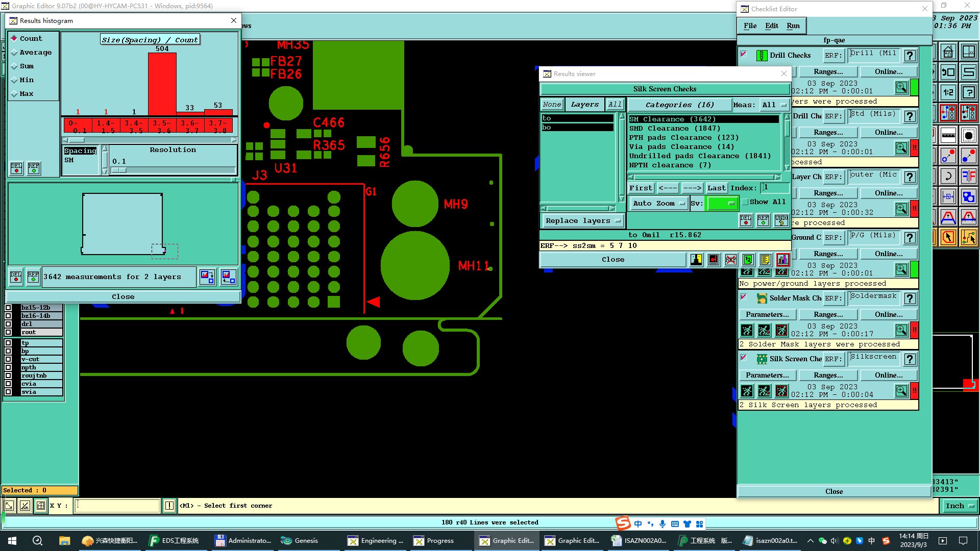Open the Edit menu in Checklist Editor
This screenshot has height=551, width=980.
click(771, 26)
